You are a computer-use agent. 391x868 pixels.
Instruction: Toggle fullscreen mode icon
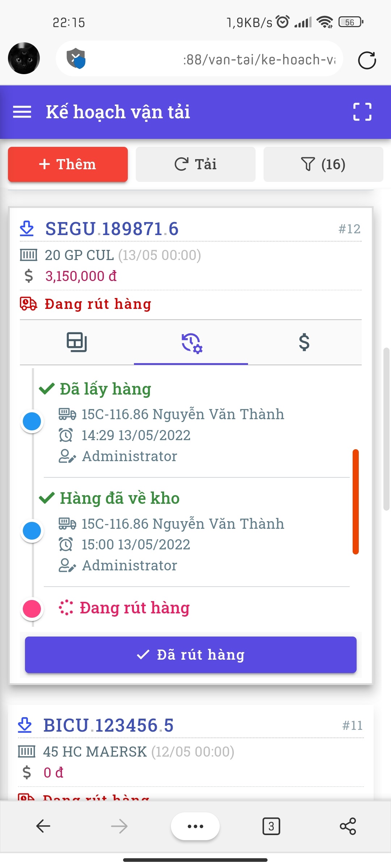pos(362,112)
